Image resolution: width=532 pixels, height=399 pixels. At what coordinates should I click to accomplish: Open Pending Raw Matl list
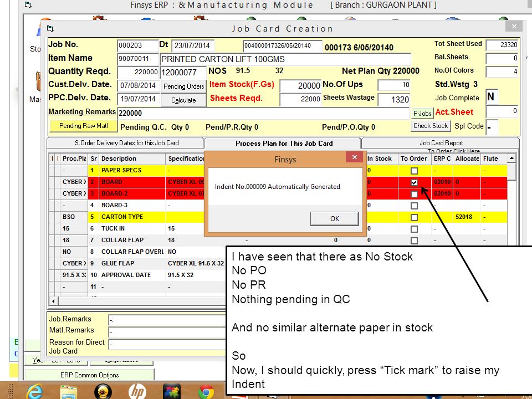(x=84, y=126)
